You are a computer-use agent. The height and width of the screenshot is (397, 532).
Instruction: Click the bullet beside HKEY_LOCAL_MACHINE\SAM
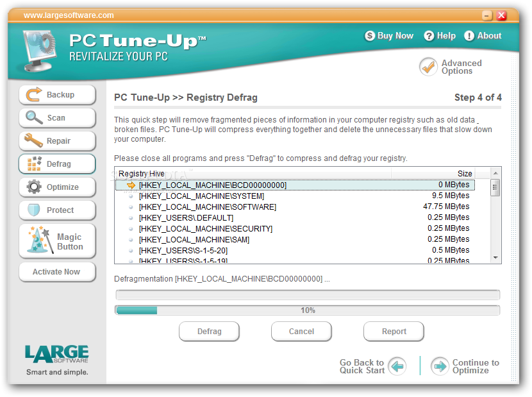[131, 239]
